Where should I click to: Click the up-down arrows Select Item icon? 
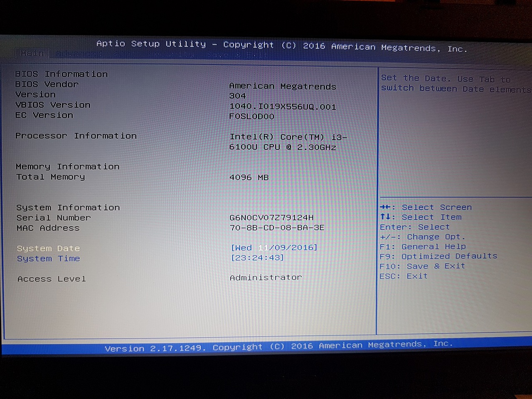(x=385, y=217)
